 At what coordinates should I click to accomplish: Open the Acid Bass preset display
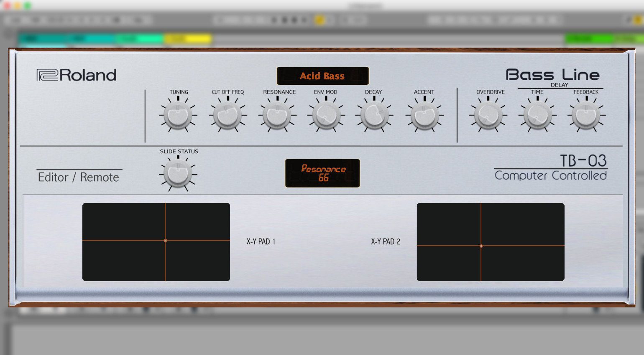(322, 76)
